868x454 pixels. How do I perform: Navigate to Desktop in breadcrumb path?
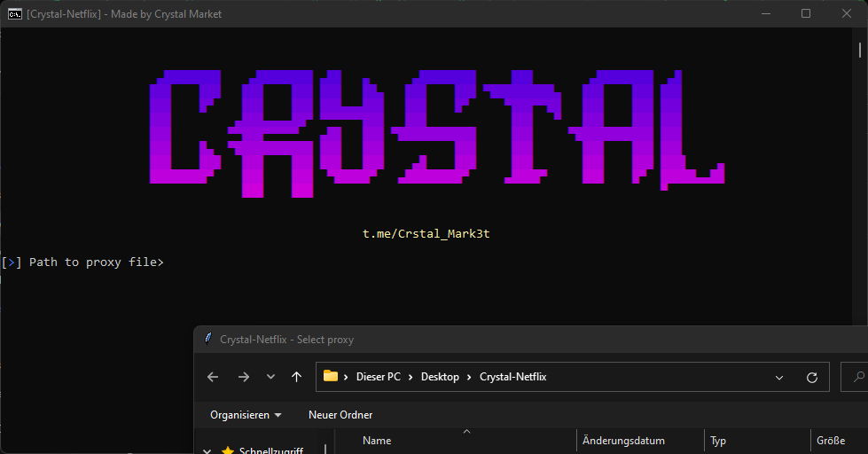440,377
